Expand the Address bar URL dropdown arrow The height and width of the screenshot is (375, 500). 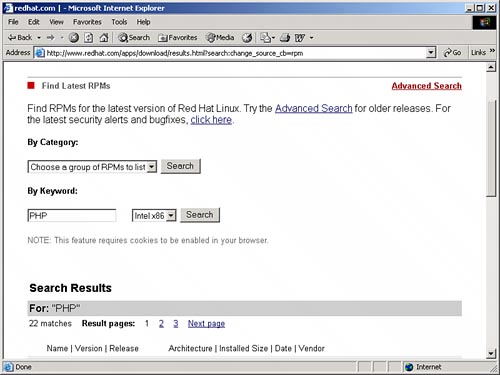pyautogui.click(x=431, y=52)
